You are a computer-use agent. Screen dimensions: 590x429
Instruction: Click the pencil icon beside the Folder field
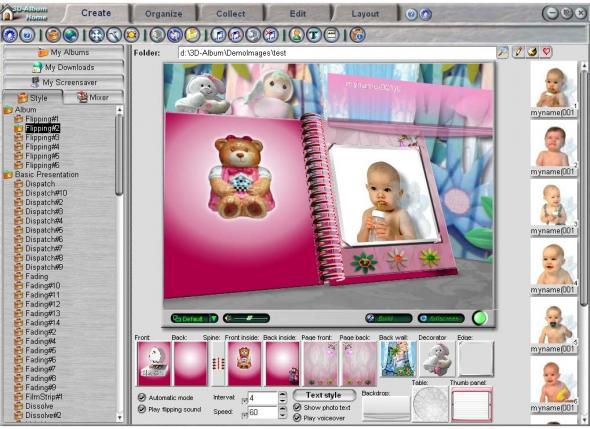click(x=518, y=52)
